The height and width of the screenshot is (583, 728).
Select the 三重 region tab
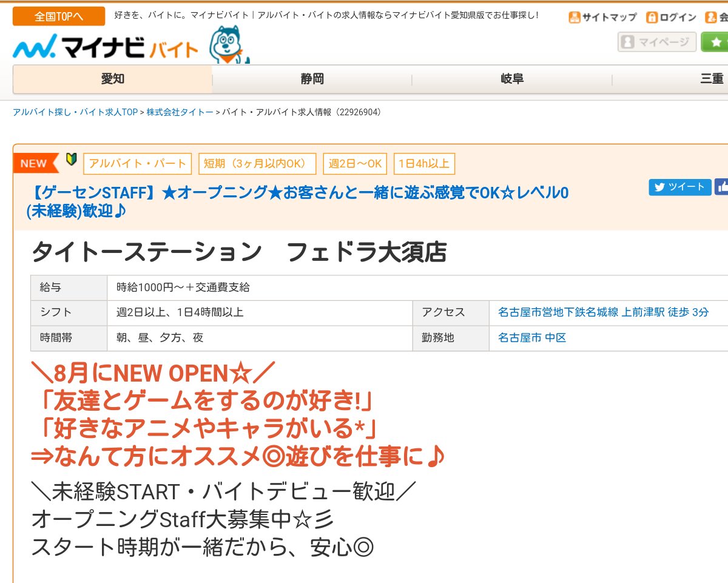pyautogui.click(x=670, y=79)
